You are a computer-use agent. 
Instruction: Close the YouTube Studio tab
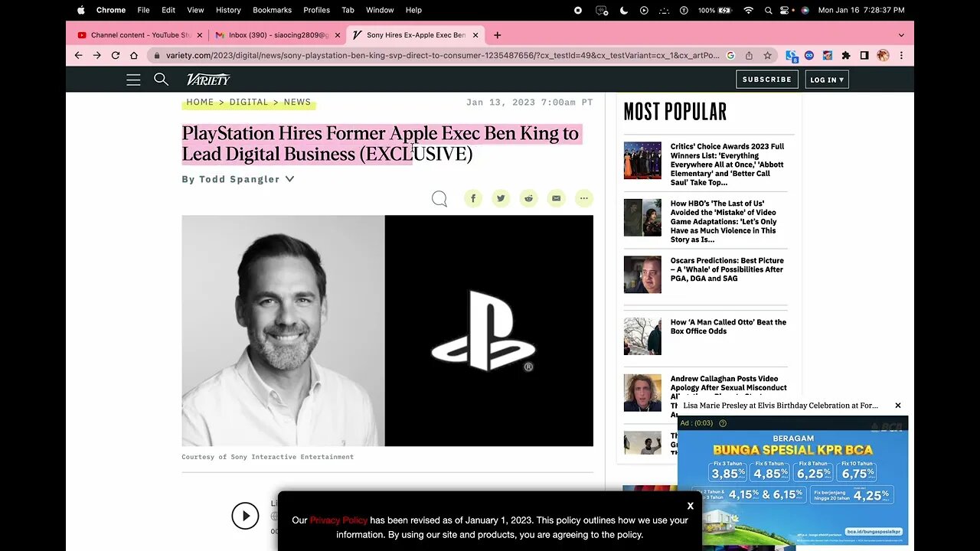pos(201,35)
